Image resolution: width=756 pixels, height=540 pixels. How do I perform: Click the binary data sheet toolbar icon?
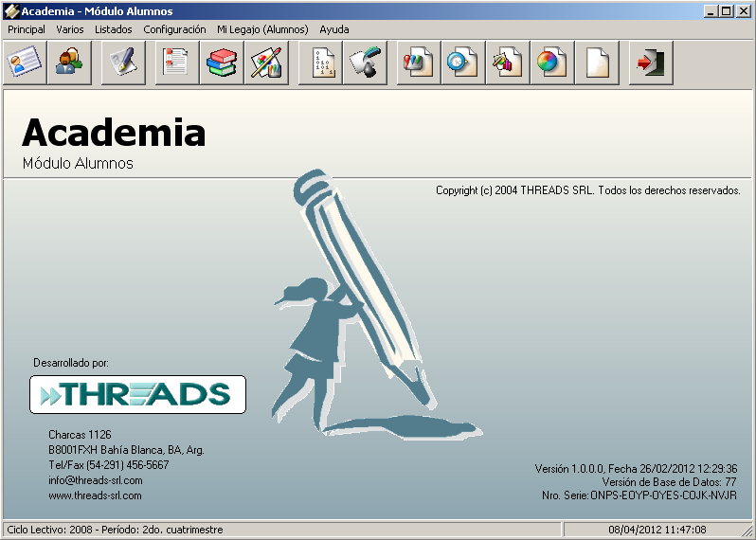point(320,63)
